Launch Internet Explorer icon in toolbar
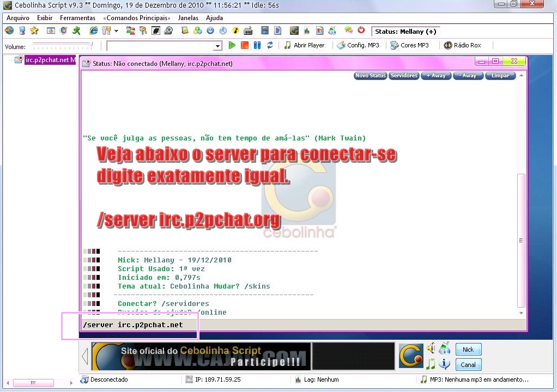The image size is (557, 392). click(93, 31)
